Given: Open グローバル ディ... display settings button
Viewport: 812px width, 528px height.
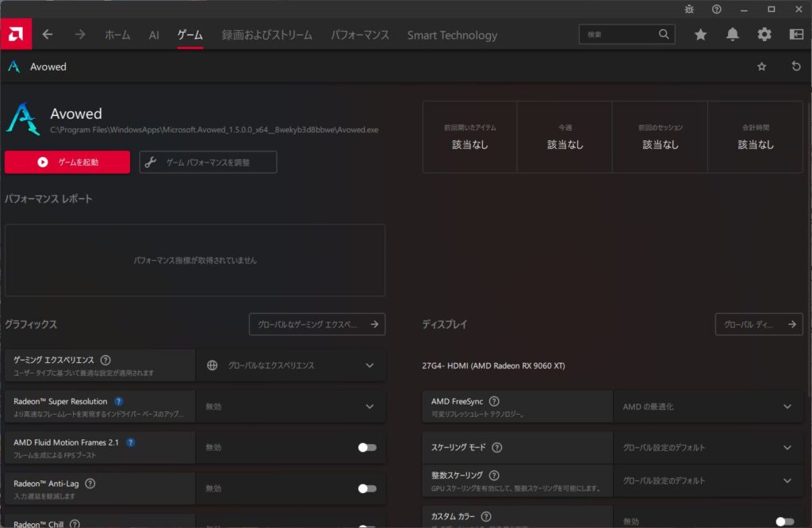Looking at the screenshot, I should (x=759, y=324).
